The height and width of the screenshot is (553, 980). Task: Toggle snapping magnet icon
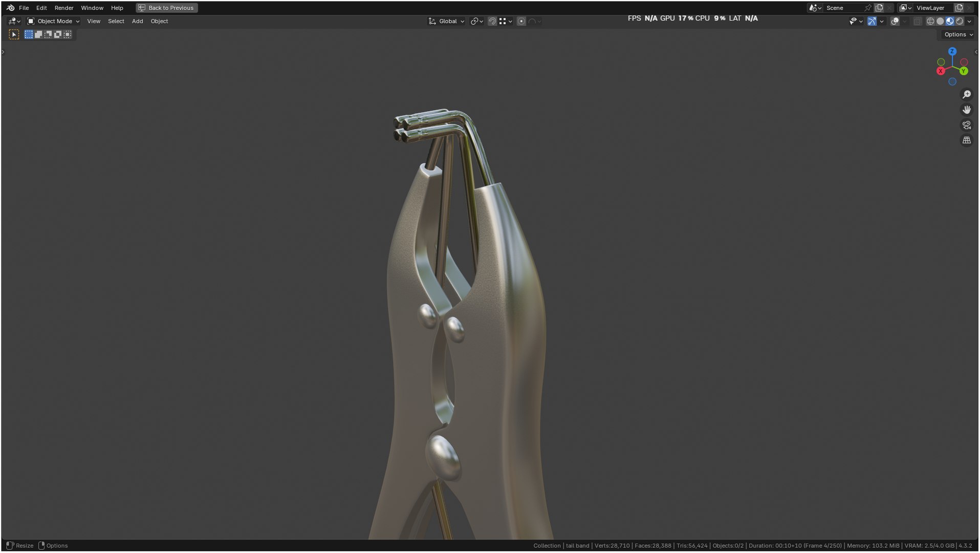[x=492, y=21]
